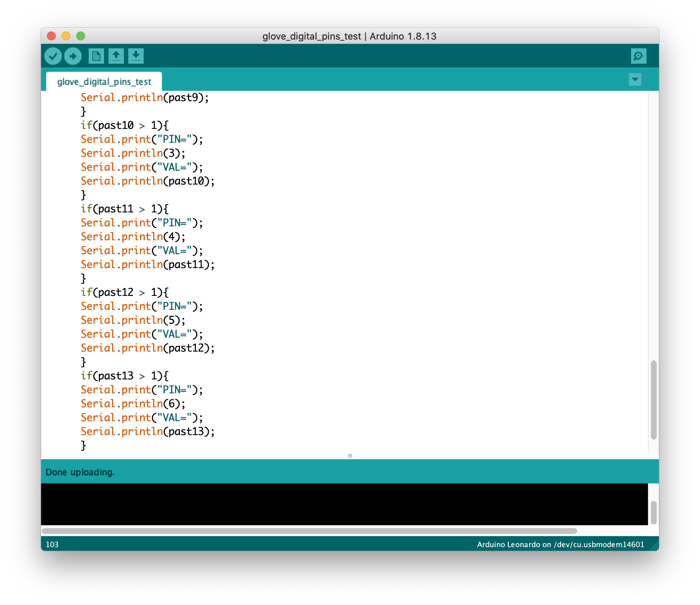Click the editor/console divider handle dot
Viewport: 700px width, 605px height.
(x=350, y=456)
